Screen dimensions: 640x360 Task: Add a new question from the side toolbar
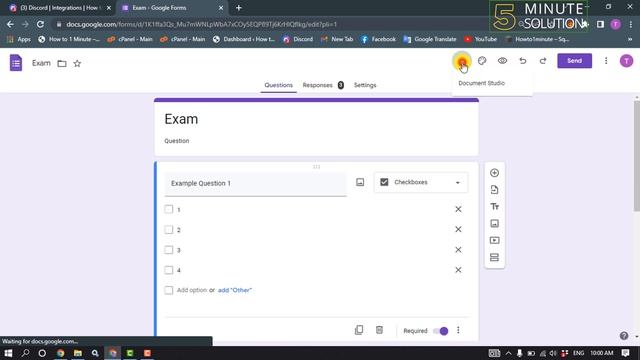pyautogui.click(x=494, y=173)
